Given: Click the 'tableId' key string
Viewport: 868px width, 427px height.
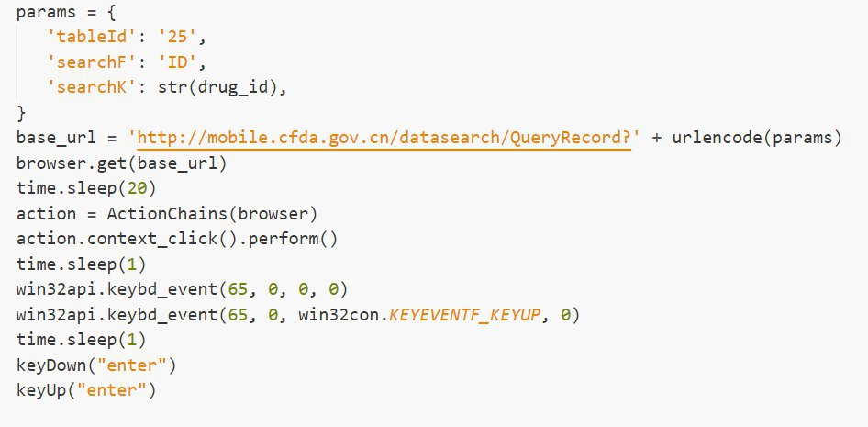Looking at the screenshot, I should tap(92, 38).
